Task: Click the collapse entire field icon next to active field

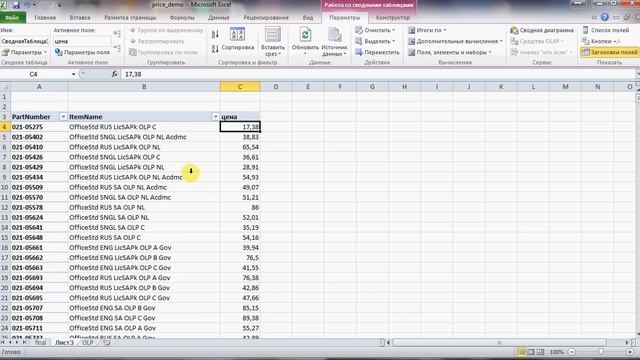Action: pos(117,48)
